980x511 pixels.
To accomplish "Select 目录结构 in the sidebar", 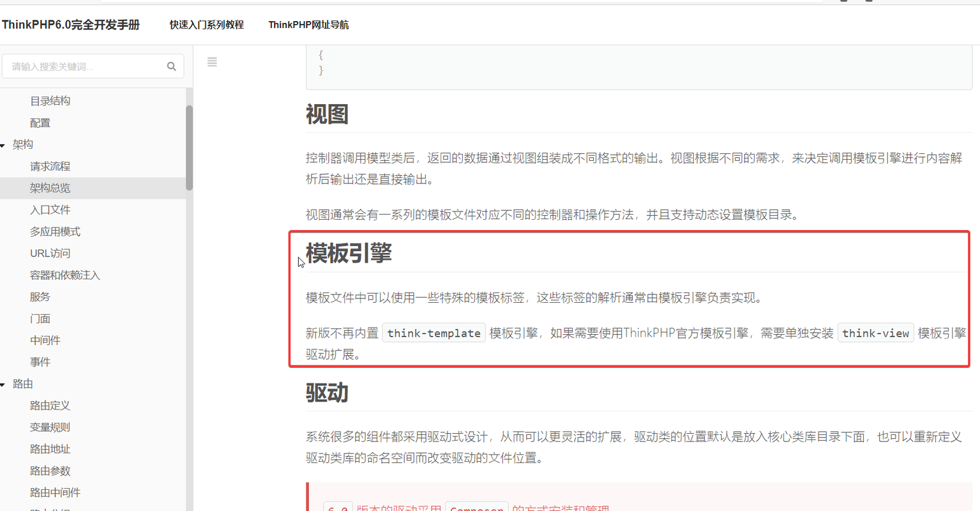I will tap(50, 100).
